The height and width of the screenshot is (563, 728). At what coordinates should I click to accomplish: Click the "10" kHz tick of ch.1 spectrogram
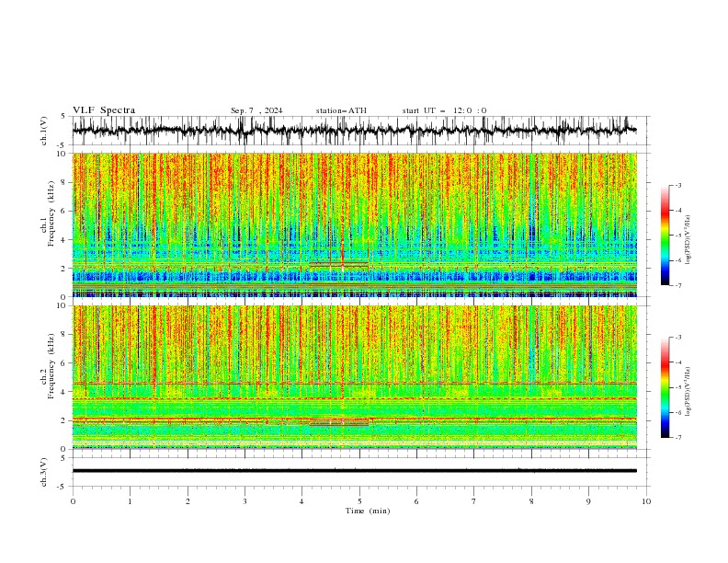pyautogui.click(x=63, y=154)
